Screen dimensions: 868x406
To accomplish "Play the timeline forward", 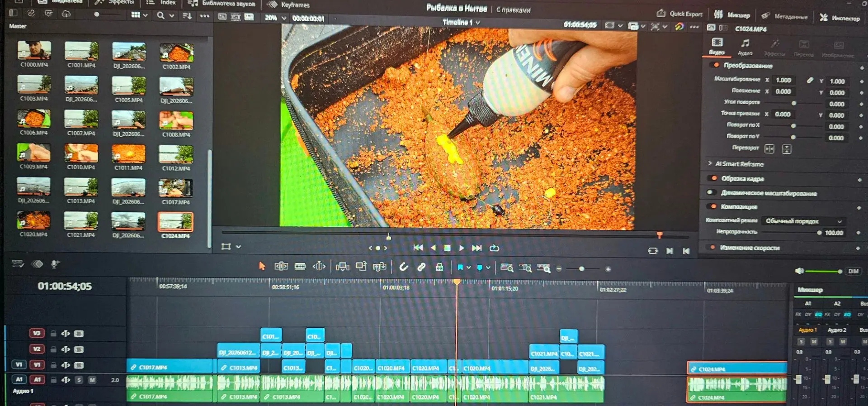I will pos(462,248).
